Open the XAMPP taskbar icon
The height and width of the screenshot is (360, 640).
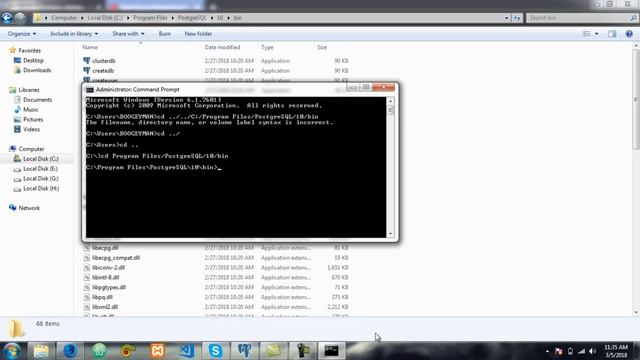(157, 351)
